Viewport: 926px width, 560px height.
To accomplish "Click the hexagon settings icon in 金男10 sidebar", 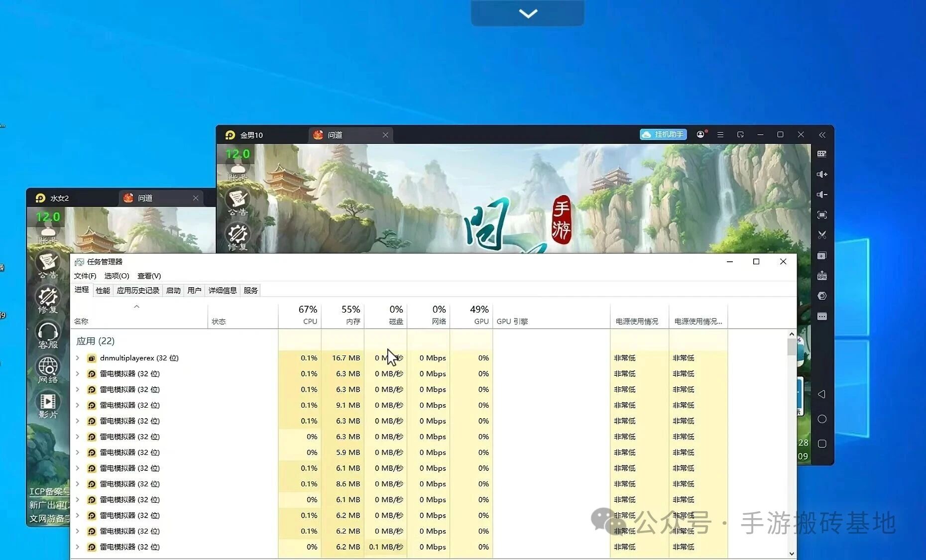I will click(x=822, y=296).
